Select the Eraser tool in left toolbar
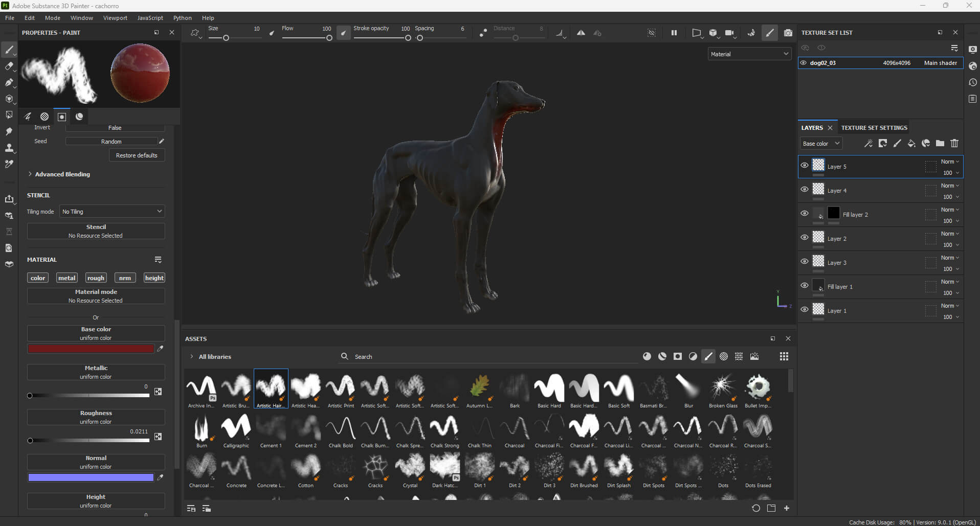980x526 pixels. [x=9, y=66]
